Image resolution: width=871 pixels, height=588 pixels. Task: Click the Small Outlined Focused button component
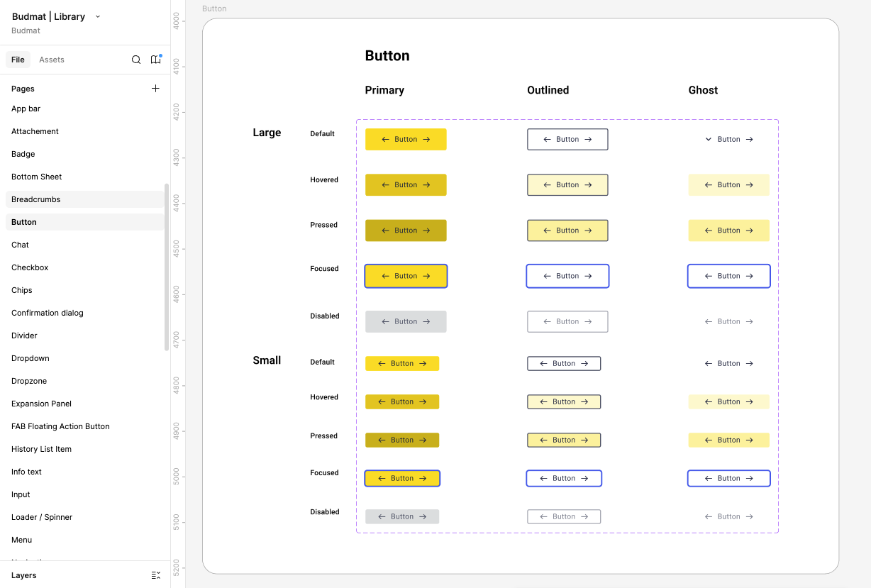click(x=564, y=478)
